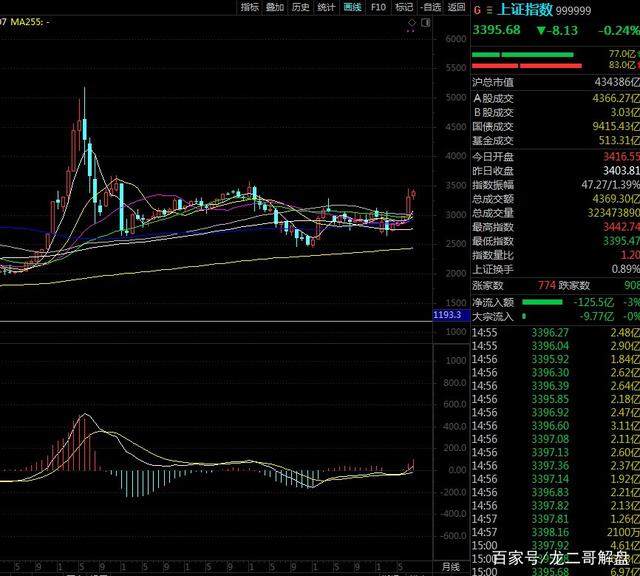
Task: Click the 基金成交 row label
Action: point(493,140)
